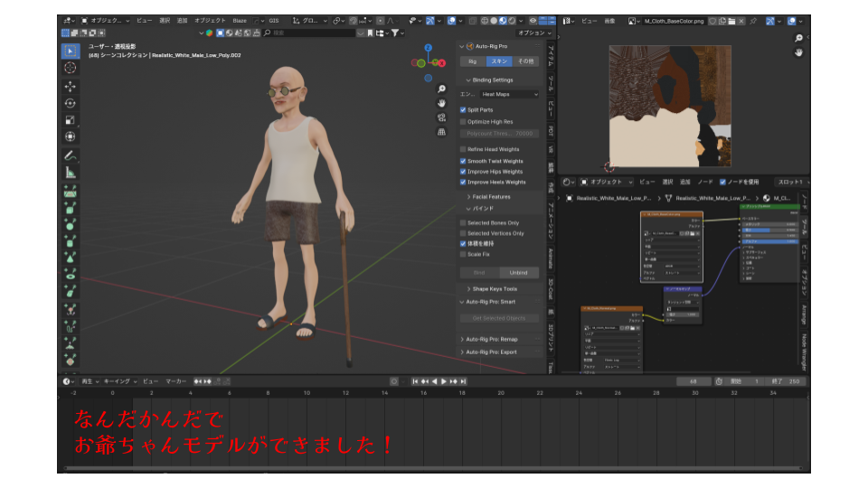Expand the Facial Features section

[x=491, y=196]
